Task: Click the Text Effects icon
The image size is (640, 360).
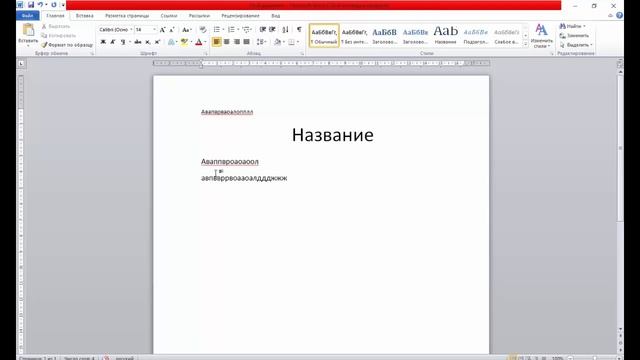Action: pyautogui.click(x=171, y=42)
